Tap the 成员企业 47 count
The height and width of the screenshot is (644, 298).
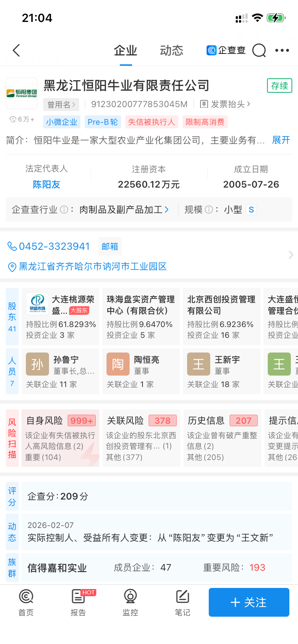click(x=143, y=567)
